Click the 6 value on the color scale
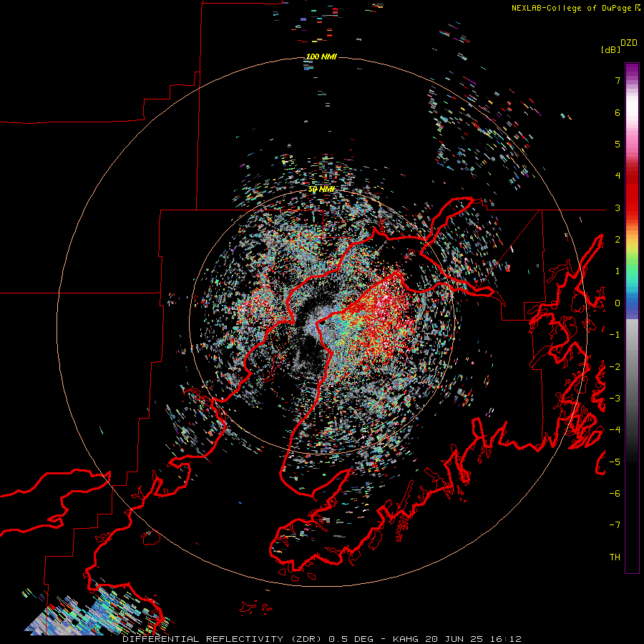644x644 pixels. (618, 112)
